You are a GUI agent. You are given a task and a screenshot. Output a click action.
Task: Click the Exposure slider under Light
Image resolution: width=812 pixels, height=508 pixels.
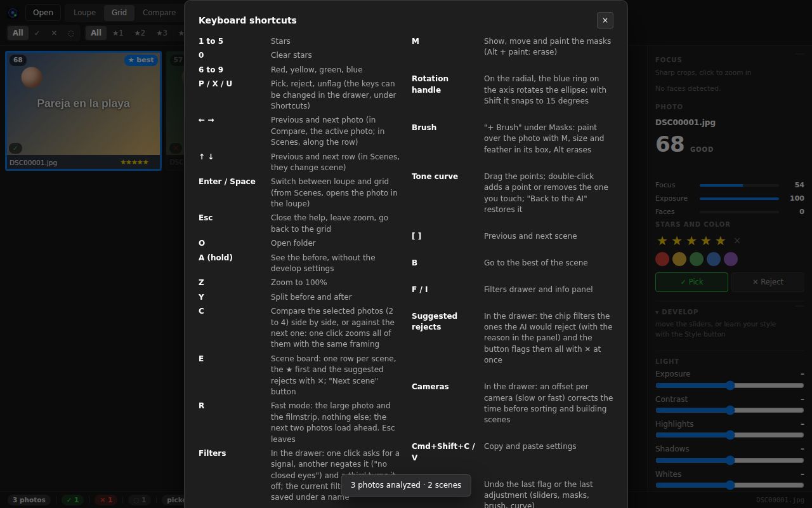point(730,385)
